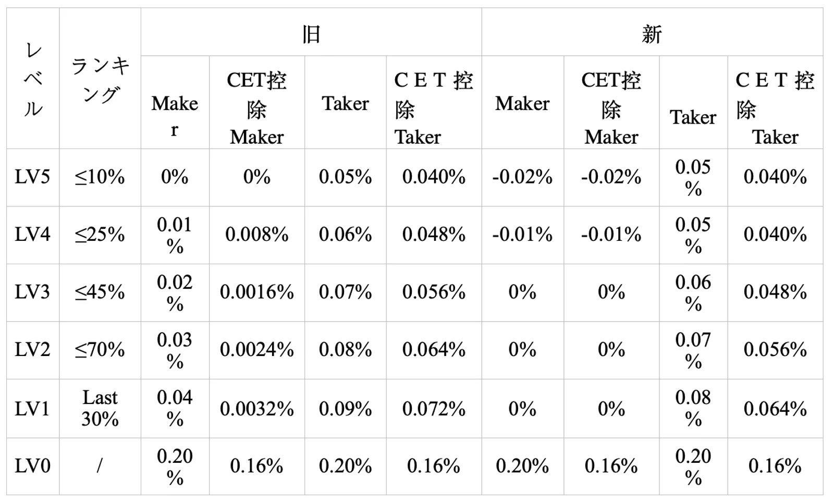
Task: Click the 0.0016% cell in LV3 row
Action: 257,292
